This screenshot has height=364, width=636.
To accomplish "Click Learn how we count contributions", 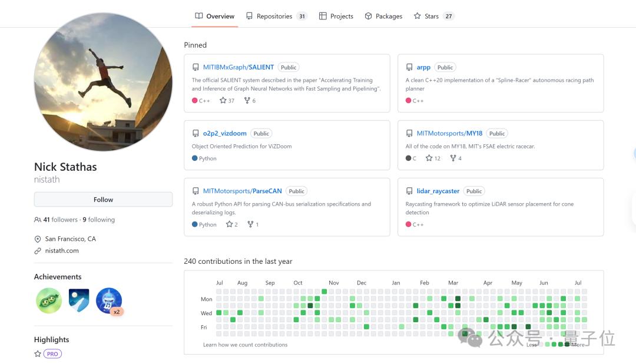I will pyautogui.click(x=245, y=345).
